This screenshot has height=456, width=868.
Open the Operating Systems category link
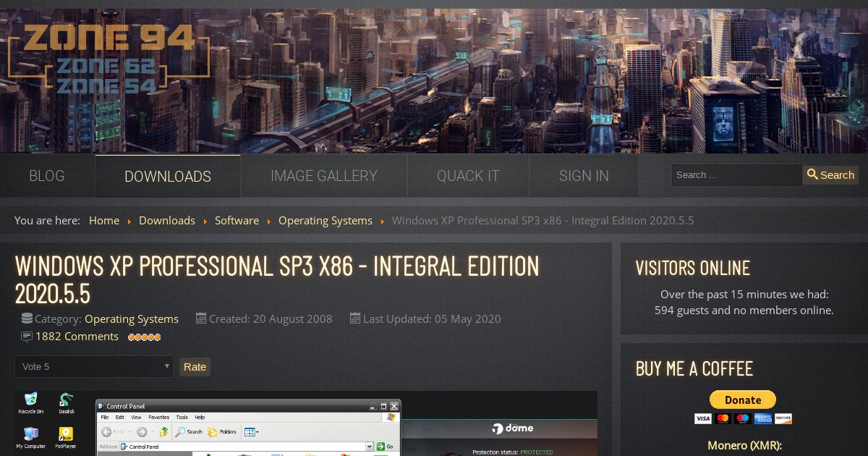132,319
